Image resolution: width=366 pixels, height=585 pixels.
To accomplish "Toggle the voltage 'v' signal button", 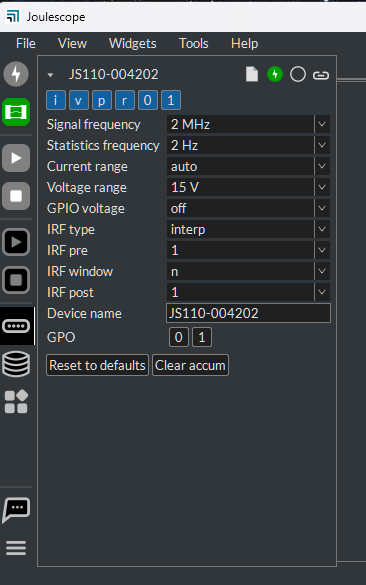I will pyautogui.click(x=78, y=100).
